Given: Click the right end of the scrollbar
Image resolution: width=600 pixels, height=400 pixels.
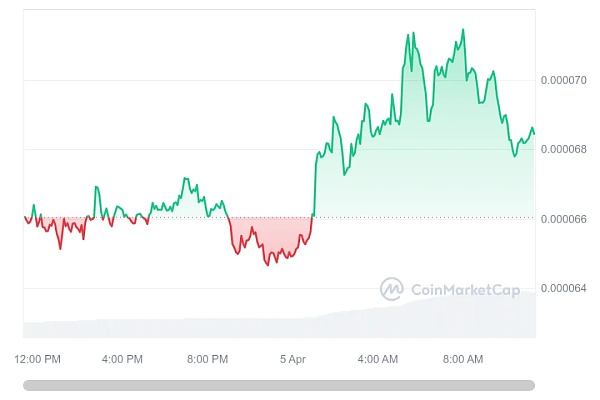Looking at the screenshot, I should (530, 385).
